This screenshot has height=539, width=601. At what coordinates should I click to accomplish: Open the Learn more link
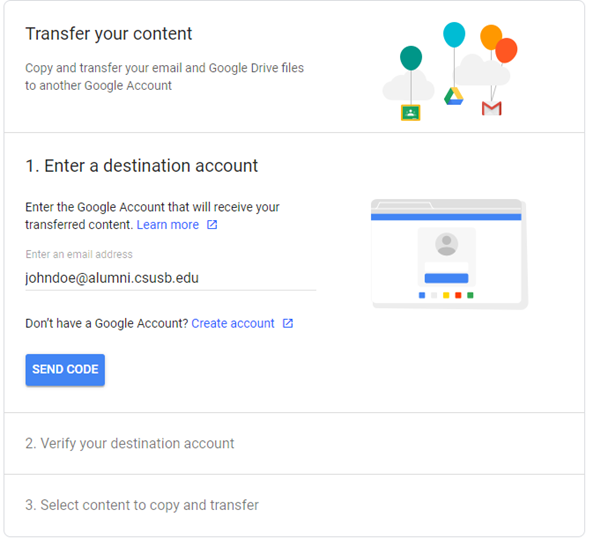tap(167, 225)
